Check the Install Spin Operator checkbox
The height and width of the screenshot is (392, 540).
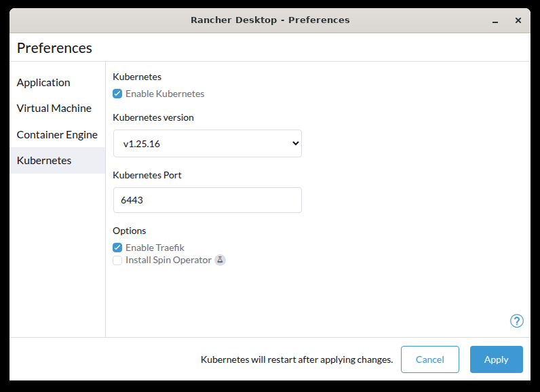point(117,260)
